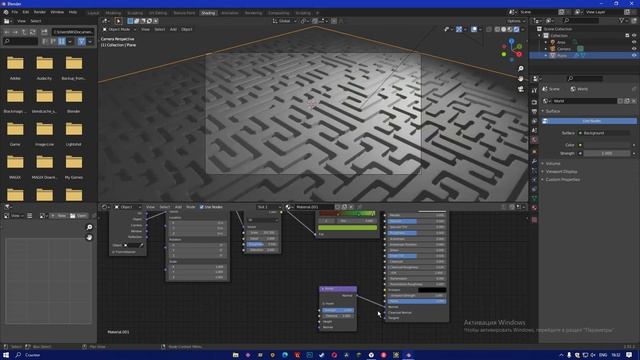Open the Tool properties tab icon
The height and width of the screenshot is (360, 640).
click(x=534, y=91)
